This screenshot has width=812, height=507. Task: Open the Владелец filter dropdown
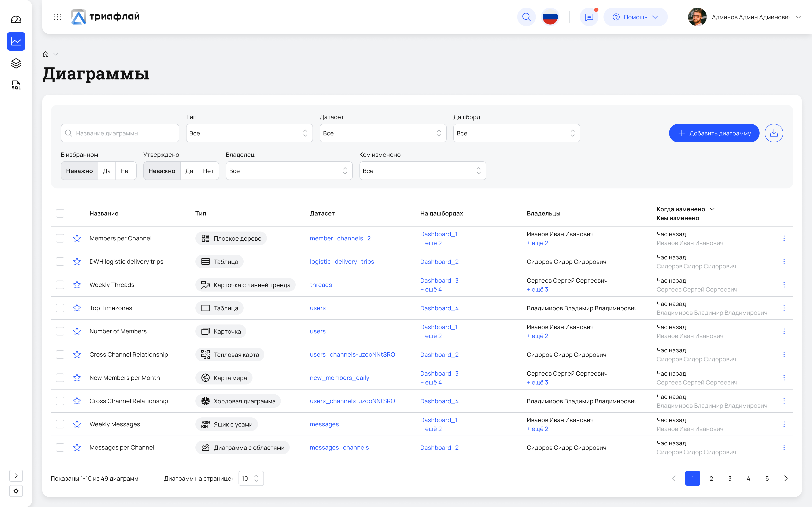pos(289,171)
